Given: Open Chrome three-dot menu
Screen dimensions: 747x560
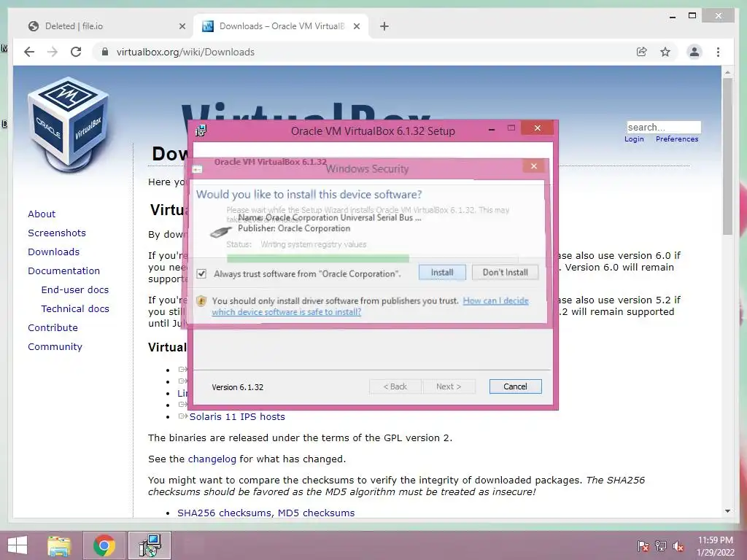Looking at the screenshot, I should pos(718,52).
